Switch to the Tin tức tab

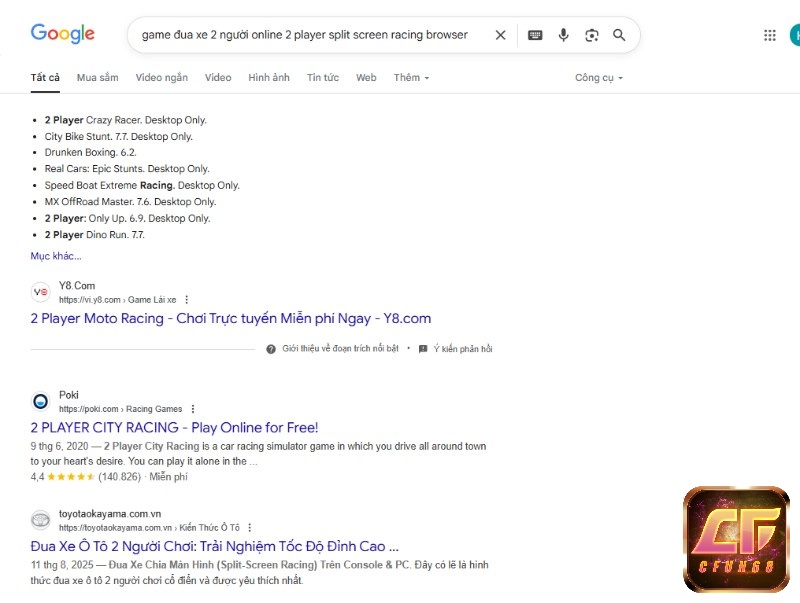click(x=322, y=78)
